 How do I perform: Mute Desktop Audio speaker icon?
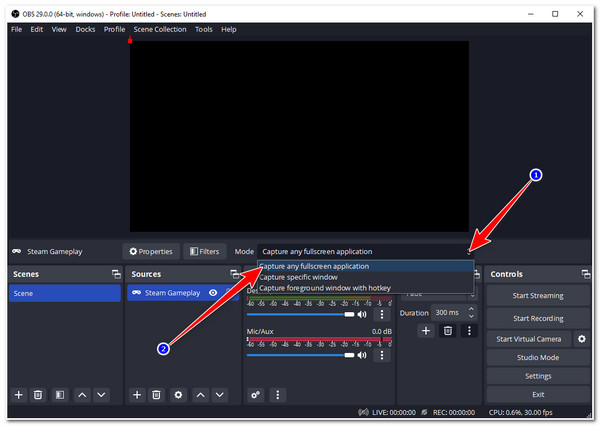362,314
